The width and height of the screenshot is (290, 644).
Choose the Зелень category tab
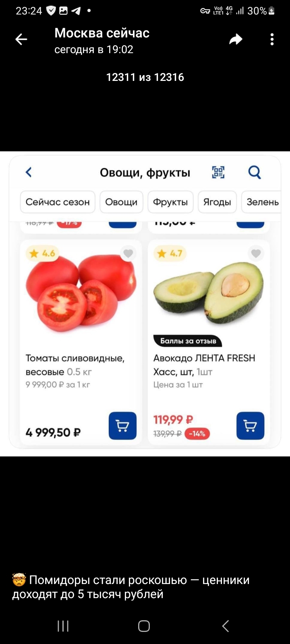262,202
